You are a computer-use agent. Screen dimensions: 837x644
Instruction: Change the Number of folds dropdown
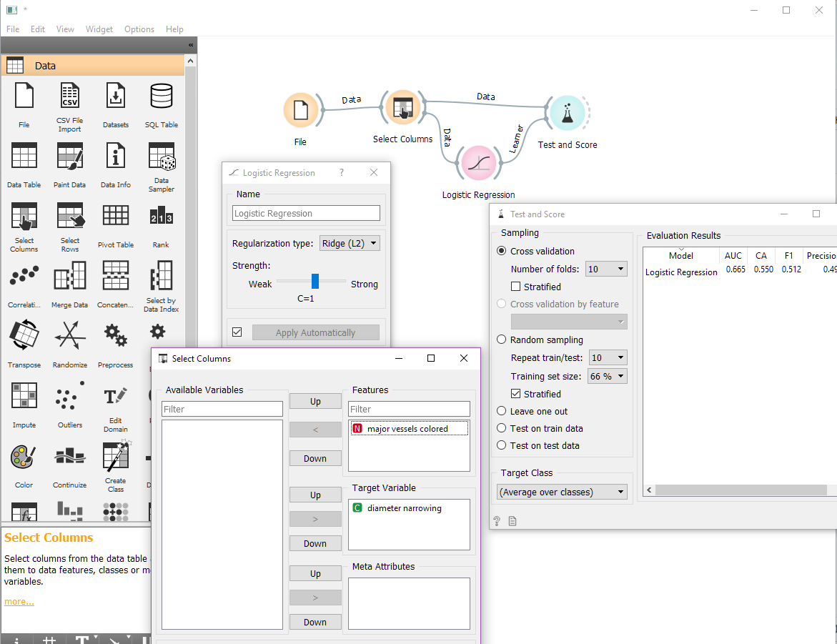pyautogui.click(x=606, y=269)
